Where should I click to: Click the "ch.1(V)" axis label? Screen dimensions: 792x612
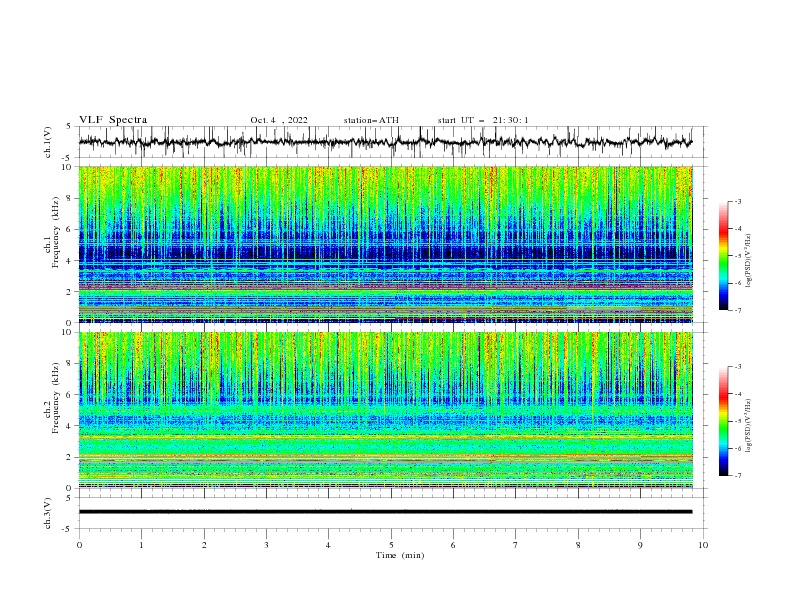(x=47, y=142)
